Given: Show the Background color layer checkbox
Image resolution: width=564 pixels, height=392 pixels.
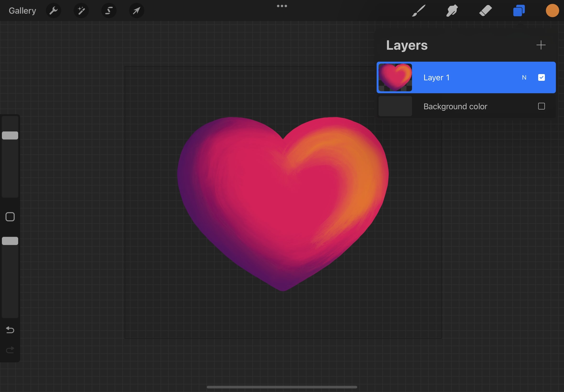Looking at the screenshot, I should pyautogui.click(x=541, y=106).
